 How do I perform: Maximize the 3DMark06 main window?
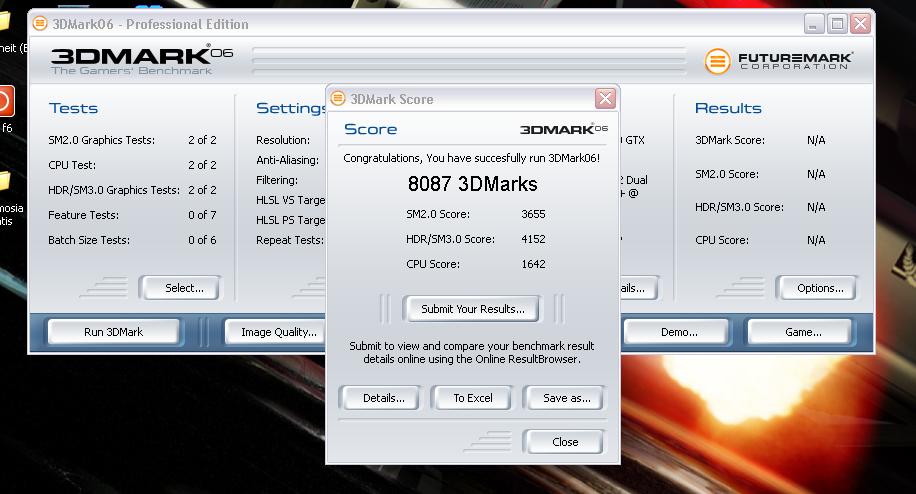point(837,24)
